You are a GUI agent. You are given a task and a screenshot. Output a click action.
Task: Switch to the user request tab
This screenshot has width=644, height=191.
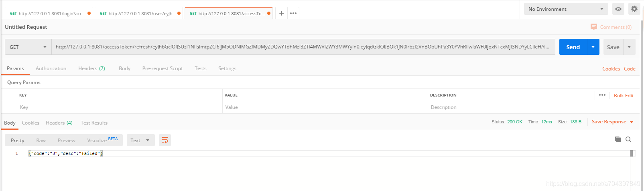[138, 13]
